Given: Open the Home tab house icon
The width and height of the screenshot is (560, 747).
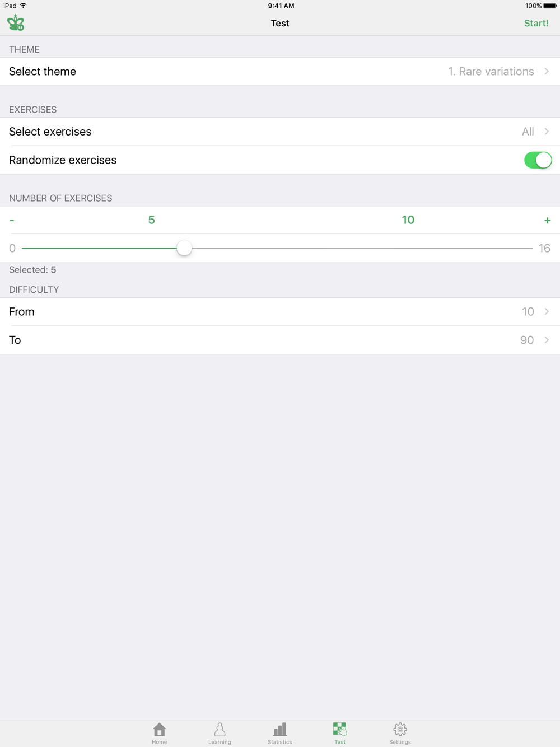Looking at the screenshot, I should tap(160, 729).
